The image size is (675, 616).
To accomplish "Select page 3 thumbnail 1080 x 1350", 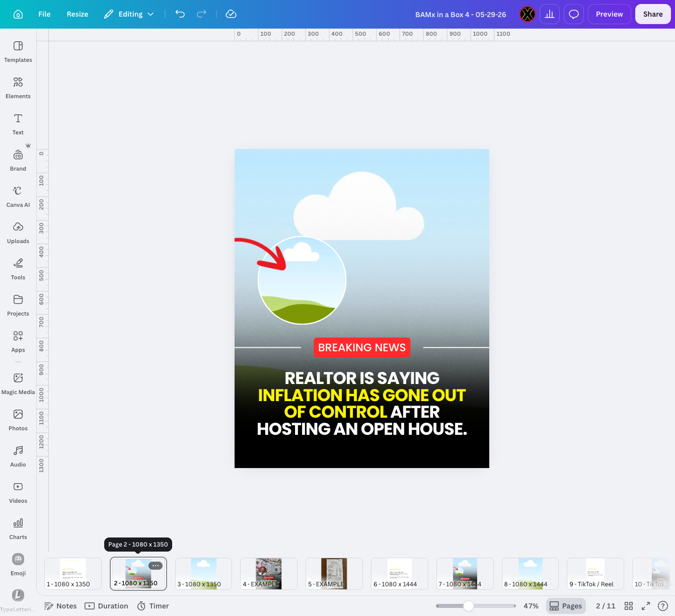I will coord(203,574).
